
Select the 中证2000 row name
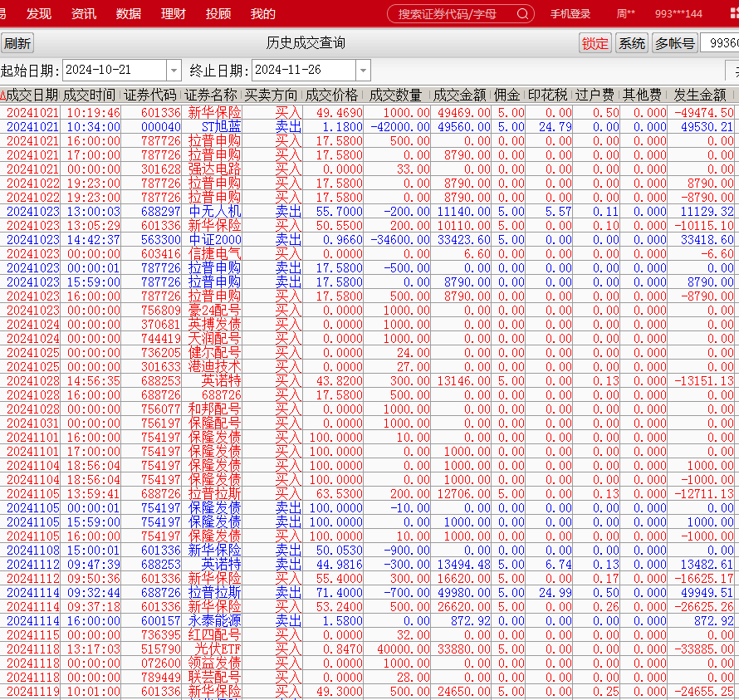214,240
